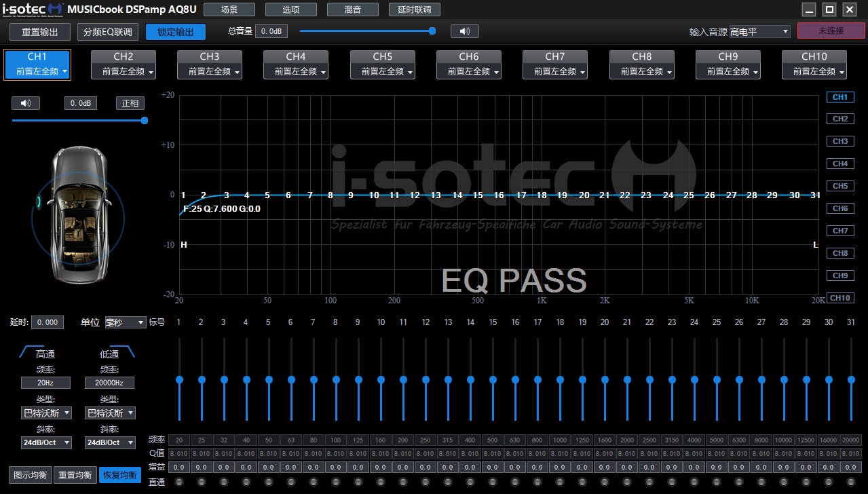Viewport: 868px width, 494px height.
Task: Mute channel CH1 with the speaker icon
Action: pyautogui.click(x=26, y=103)
